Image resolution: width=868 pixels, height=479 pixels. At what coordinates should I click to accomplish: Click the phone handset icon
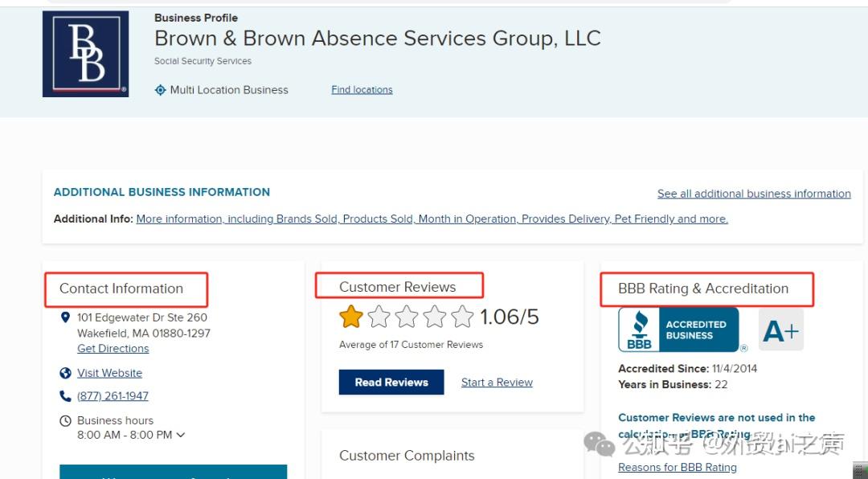click(66, 396)
